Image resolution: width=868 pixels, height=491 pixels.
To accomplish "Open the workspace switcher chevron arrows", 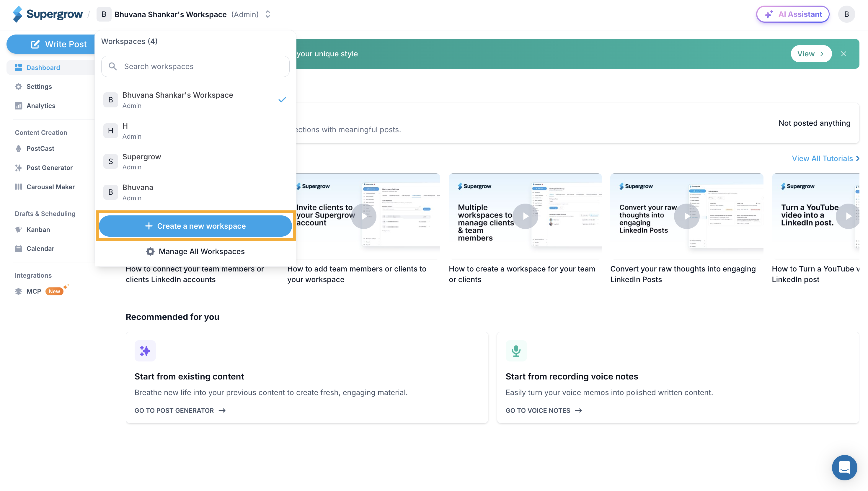I will coord(268,14).
